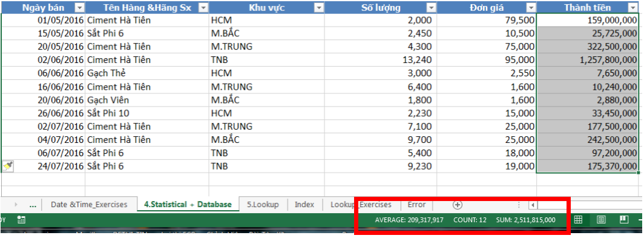Switch to the Date &Time_Exercises sheet tab
This screenshot has width=644, height=241.
pyautogui.click(x=89, y=205)
